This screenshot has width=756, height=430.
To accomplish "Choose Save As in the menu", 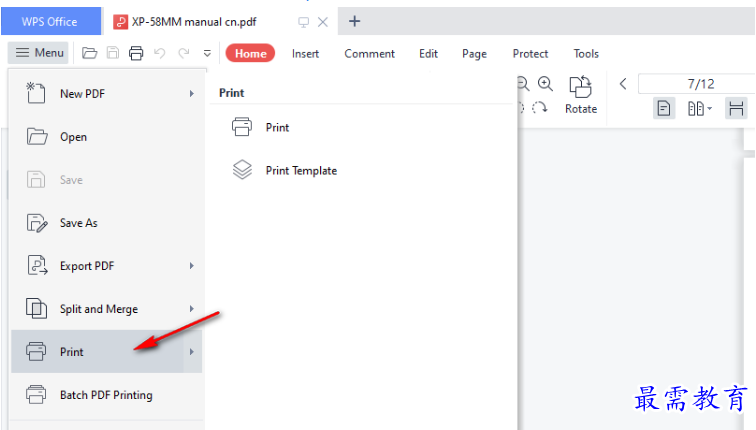I will (x=107, y=223).
